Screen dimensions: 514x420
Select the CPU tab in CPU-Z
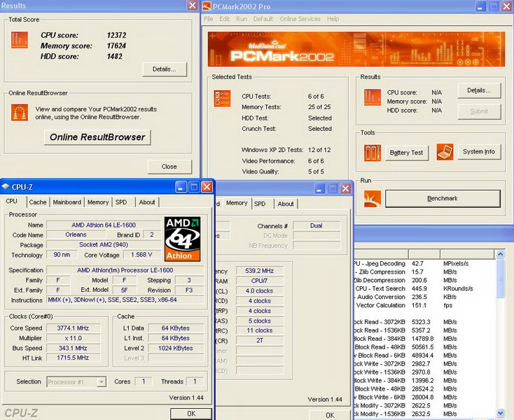[x=11, y=201]
